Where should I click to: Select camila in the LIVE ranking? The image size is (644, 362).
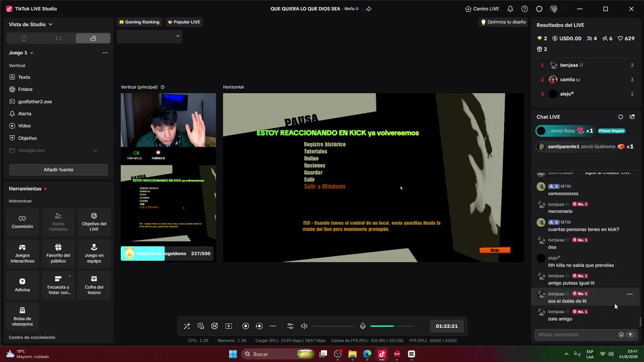coord(586,79)
